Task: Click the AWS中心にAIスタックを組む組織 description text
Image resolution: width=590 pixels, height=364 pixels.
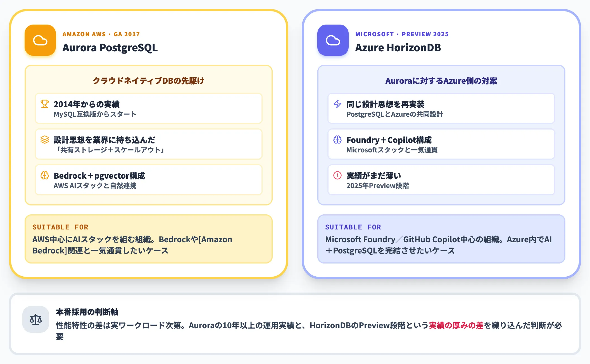Action: pyautogui.click(x=132, y=245)
